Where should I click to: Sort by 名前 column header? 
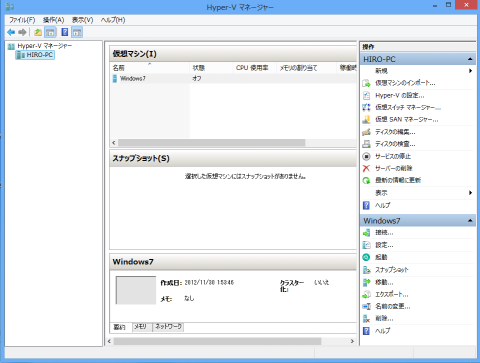tap(150, 68)
